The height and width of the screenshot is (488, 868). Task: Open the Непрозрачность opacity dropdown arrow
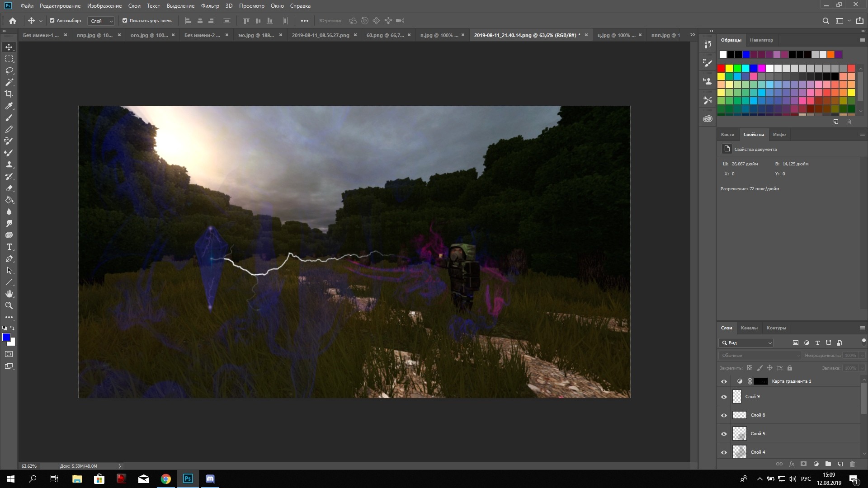pos(862,356)
